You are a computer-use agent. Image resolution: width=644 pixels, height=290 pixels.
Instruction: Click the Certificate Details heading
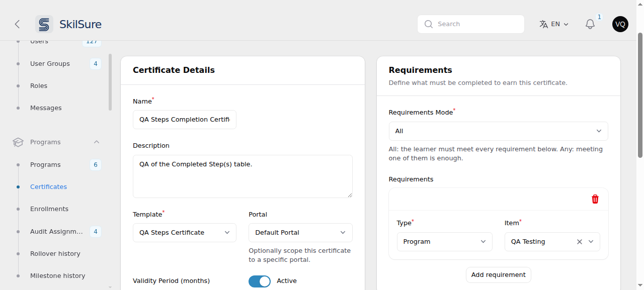(x=174, y=70)
